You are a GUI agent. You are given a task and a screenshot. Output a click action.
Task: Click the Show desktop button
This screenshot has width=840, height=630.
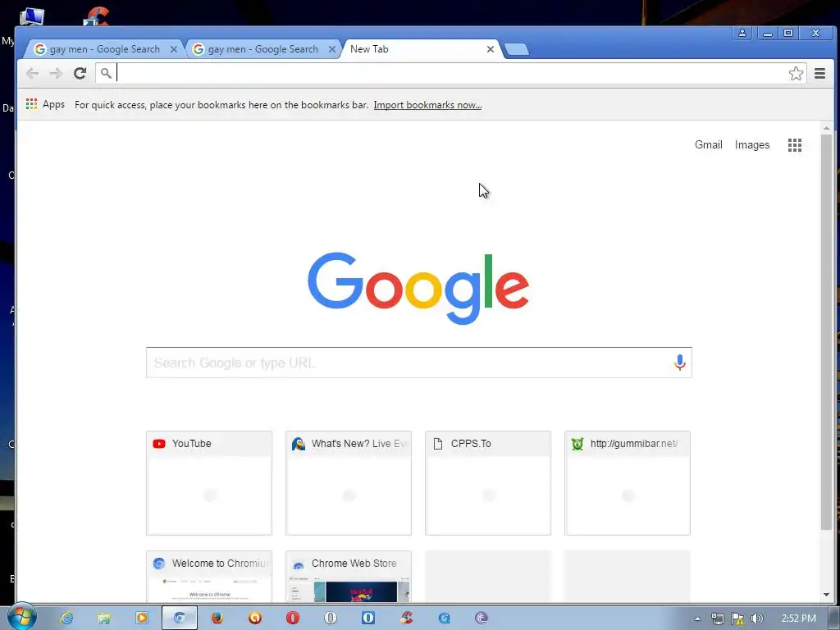coord(834,619)
